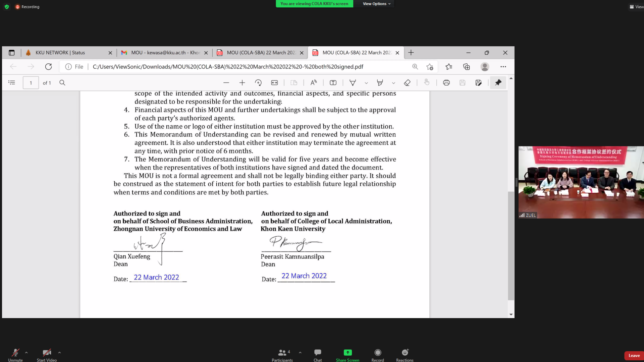Image resolution: width=644 pixels, height=362 pixels.
Task: Click the Zoom Record button
Action: click(378, 355)
